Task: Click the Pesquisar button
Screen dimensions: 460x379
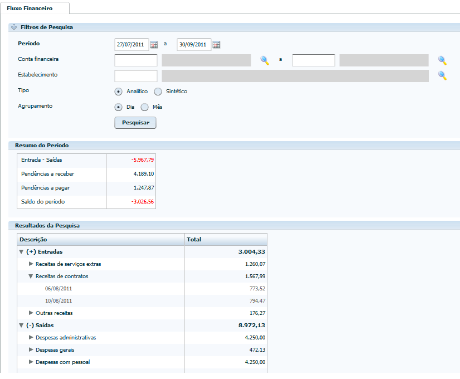Action: [x=135, y=123]
